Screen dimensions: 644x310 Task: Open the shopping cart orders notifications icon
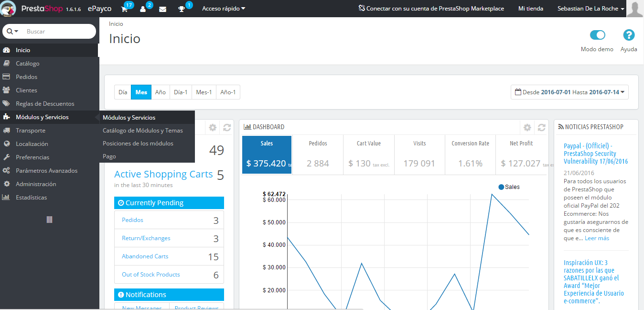[124, 9]
